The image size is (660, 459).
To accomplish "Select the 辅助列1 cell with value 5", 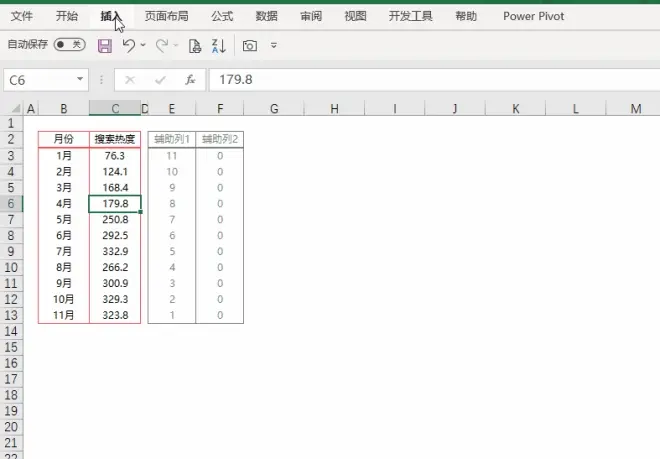I will pyautogui.click(x=172, y=251).
